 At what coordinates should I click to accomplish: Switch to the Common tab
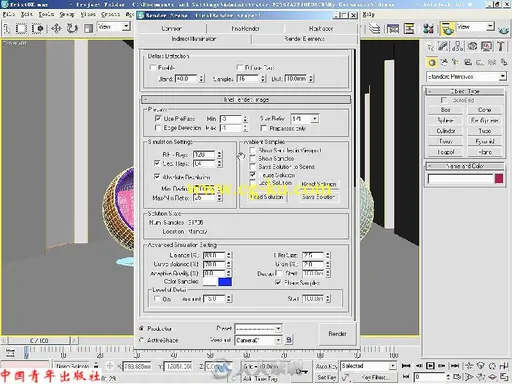[171, 29]
